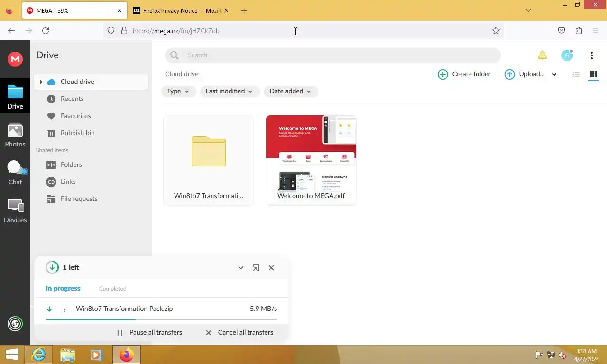Open a new browser tab
This screenshot has height=364, width=607.
pos(244,10)
